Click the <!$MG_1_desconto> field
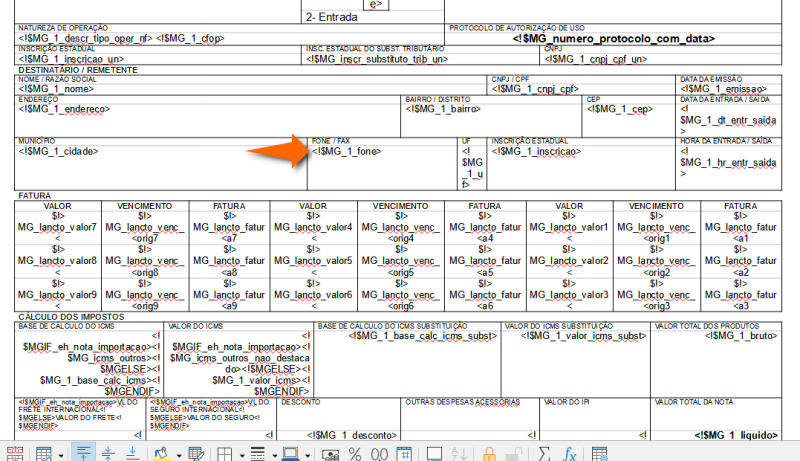The image size is (800, 461). point(352,436)
